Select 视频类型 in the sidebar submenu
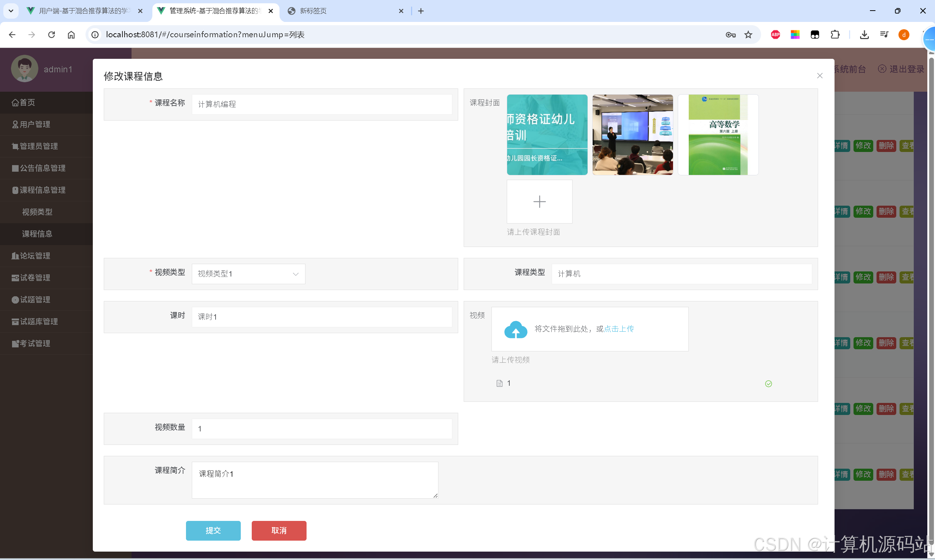Image resolution: width=935 pixels, height=560 pixels. pos(37,212)
